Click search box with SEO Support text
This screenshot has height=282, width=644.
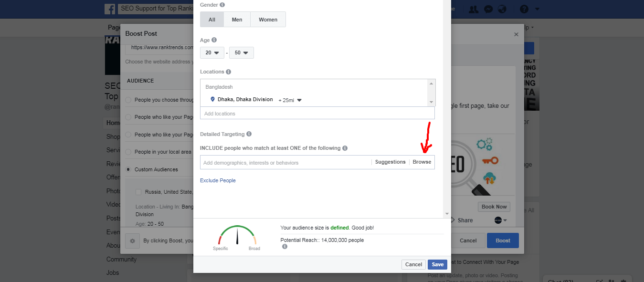(156, 9)
